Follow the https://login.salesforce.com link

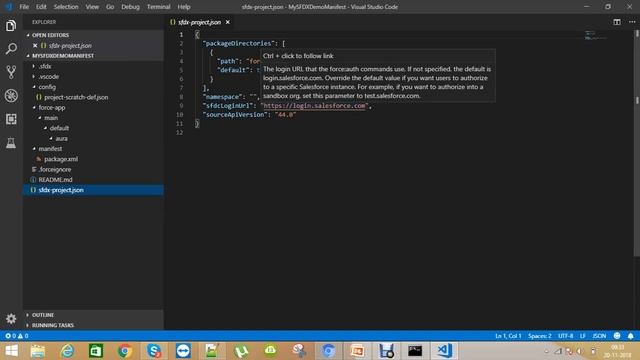(x=314, y=106)
